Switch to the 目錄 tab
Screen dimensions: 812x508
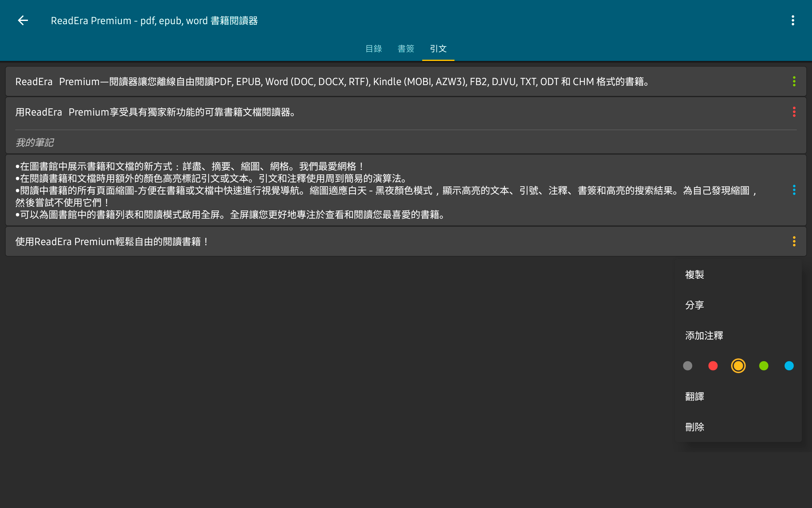373,49
